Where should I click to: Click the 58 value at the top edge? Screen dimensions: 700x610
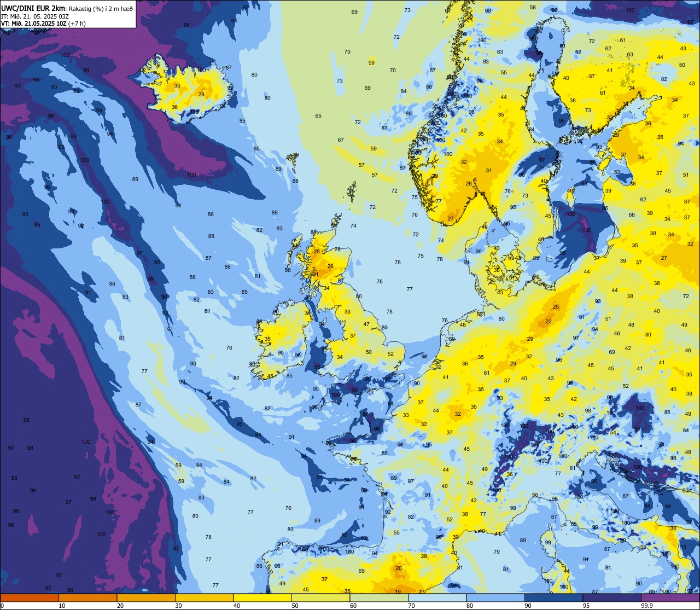(x=533, y=8)
